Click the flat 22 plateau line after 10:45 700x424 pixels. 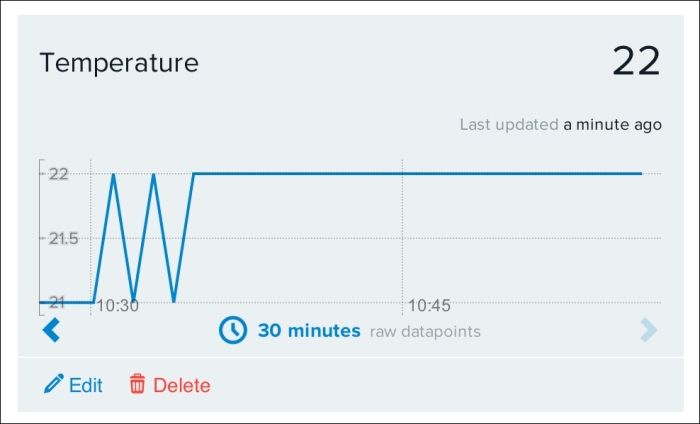[x=522, y=174]
